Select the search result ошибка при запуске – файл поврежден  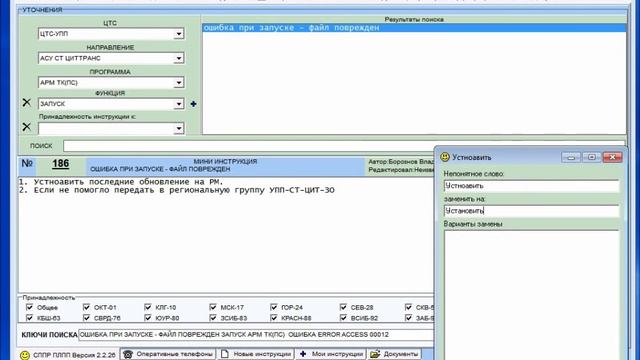click(x=414, y=28)
